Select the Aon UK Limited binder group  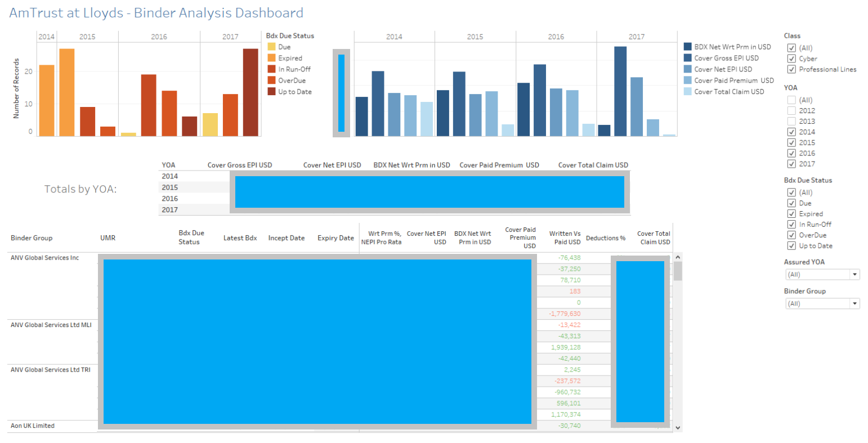click(x=33, y=426)
